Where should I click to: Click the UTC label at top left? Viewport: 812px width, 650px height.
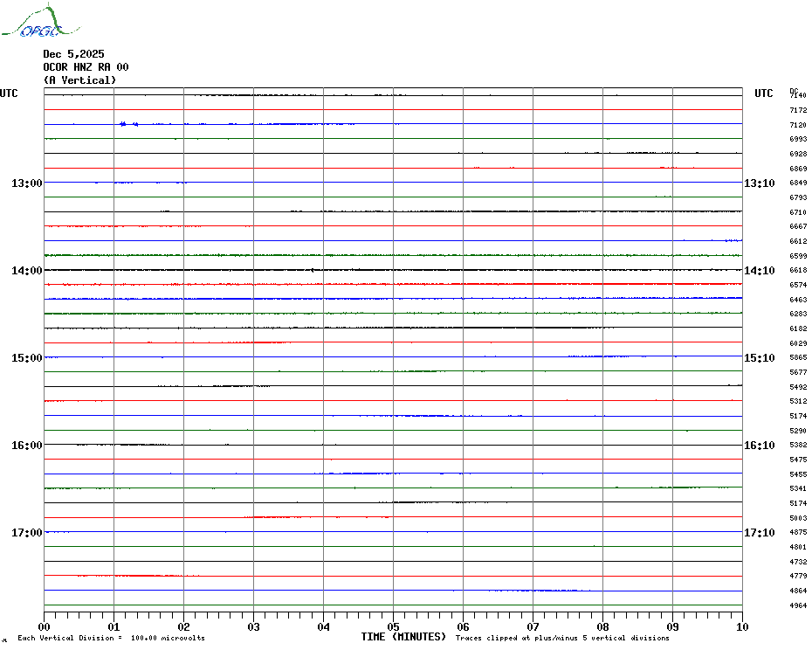pos(9,93)
